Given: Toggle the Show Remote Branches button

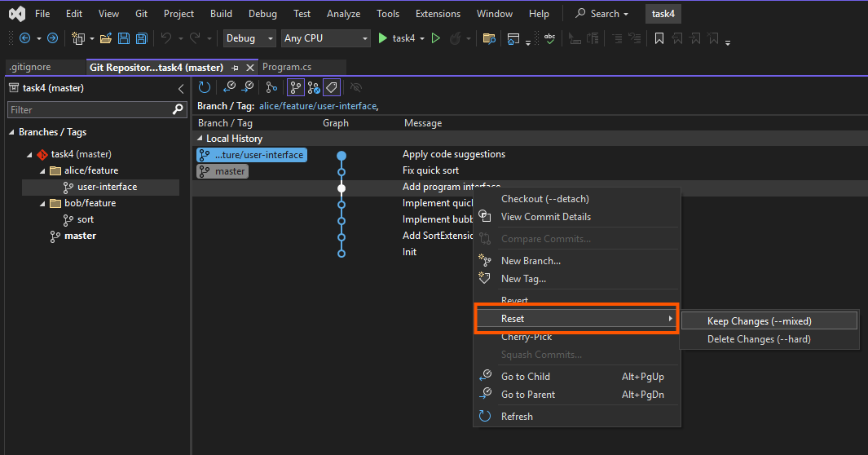Looking at the screenshot, I should click(314, 87).
